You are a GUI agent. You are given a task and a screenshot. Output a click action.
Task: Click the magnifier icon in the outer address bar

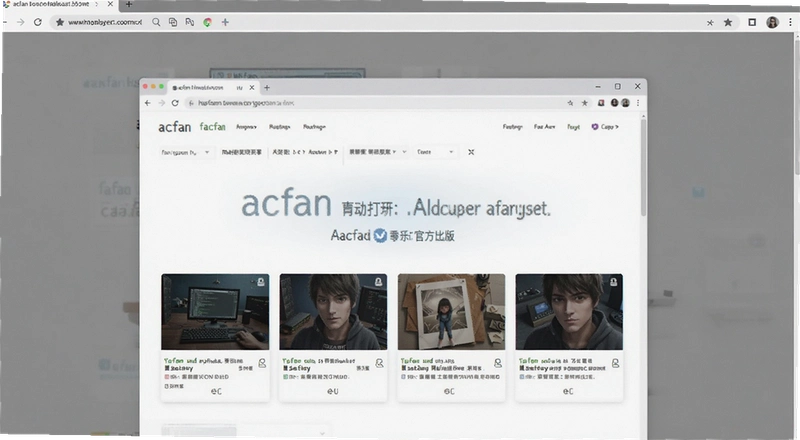(x=156, y=22)
